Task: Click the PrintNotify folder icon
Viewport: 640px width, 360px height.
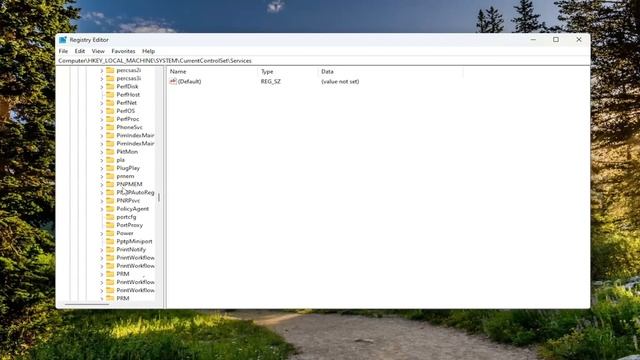Action: [x=110, y=249]
